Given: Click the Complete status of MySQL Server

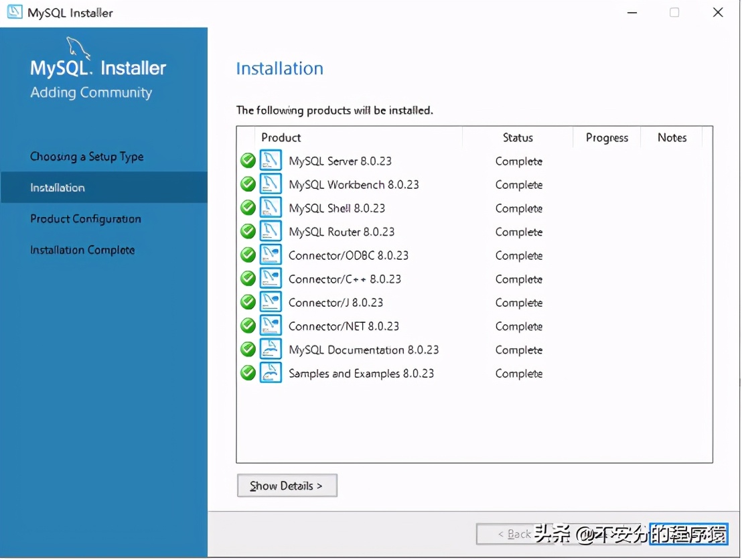Looking at the screenshot, I should pos(519,161).
